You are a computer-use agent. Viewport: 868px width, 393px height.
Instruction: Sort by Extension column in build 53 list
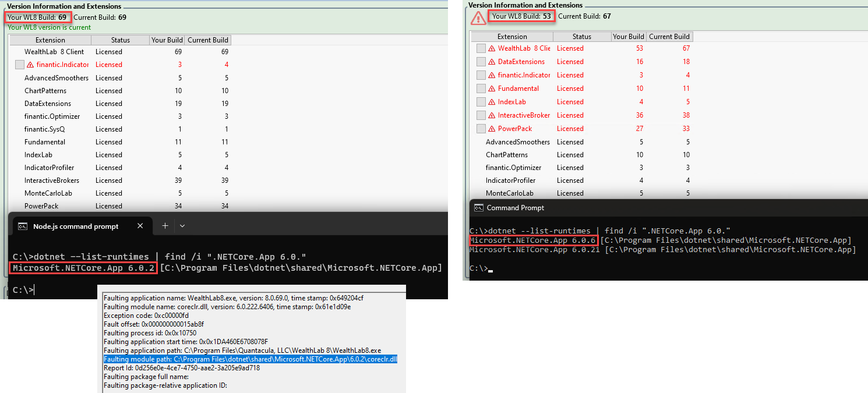512,37
